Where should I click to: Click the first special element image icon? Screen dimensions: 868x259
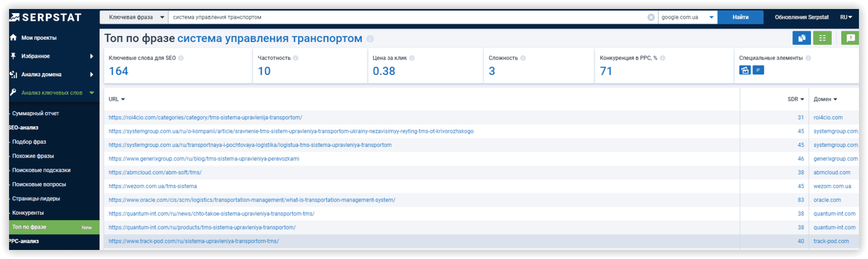click(745, 70)
